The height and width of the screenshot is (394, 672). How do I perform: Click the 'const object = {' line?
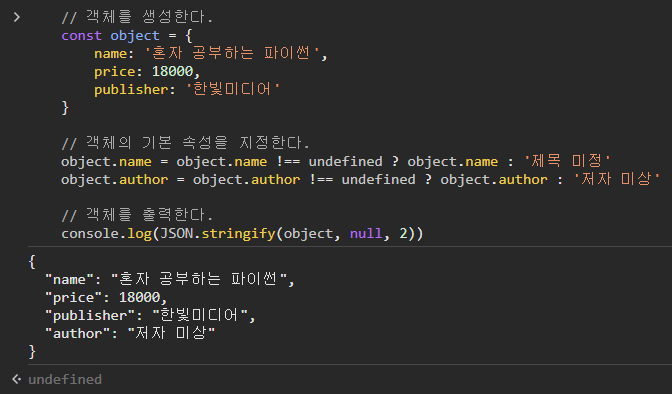click(x=126, y=36)
